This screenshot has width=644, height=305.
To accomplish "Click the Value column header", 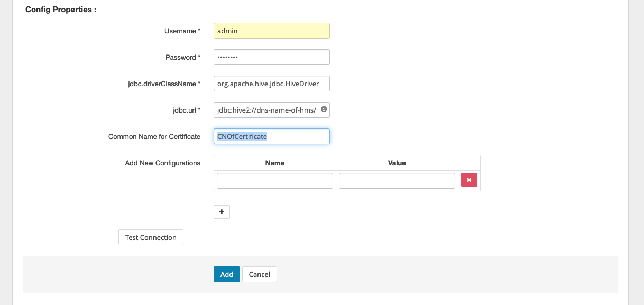I will tap(397, 162).
